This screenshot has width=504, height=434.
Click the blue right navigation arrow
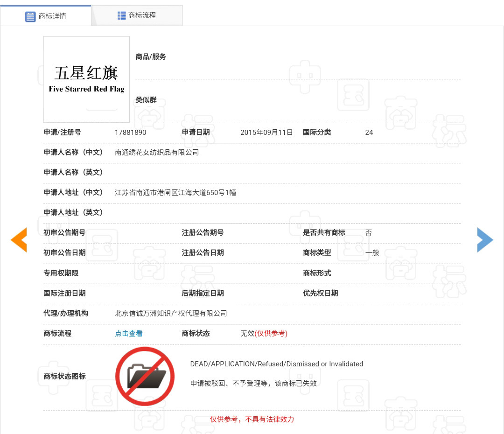pos(485,239)
